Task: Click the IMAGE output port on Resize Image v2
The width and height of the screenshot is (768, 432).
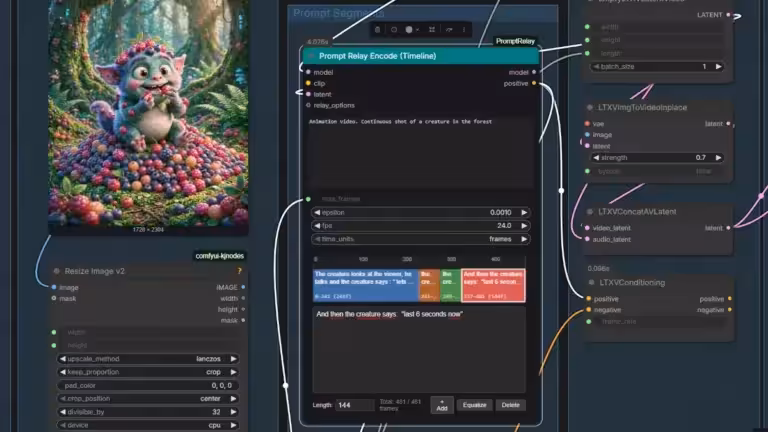Action: coord(243,287)
